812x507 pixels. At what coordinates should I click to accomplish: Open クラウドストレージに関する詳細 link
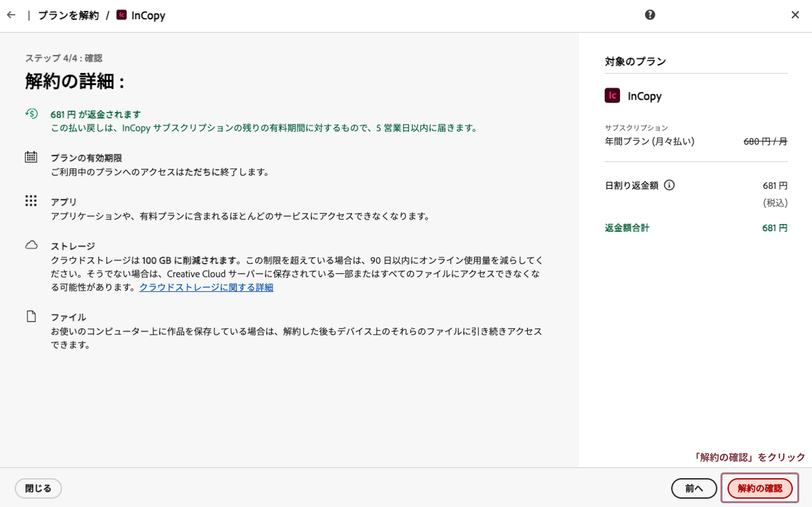206,287
